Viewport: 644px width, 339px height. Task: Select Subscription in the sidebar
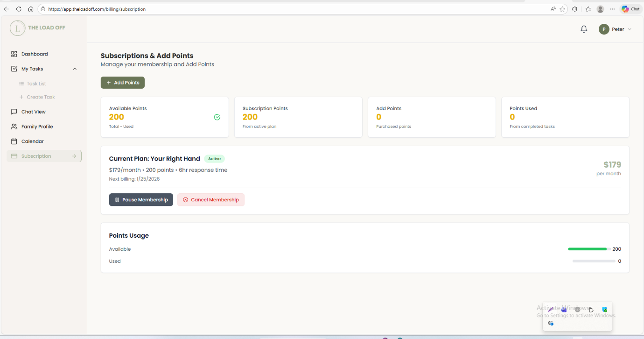[44, 156]
